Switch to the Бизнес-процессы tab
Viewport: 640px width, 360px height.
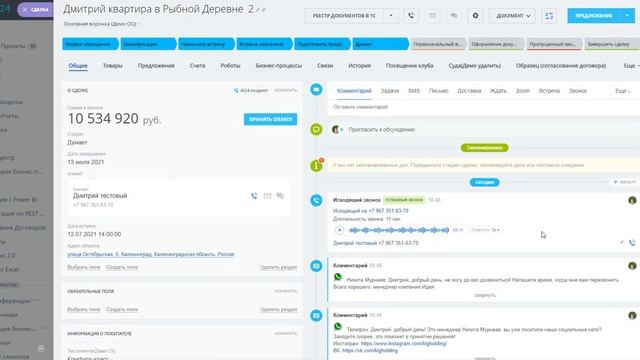pyautogui.click(x=279, y=66)
